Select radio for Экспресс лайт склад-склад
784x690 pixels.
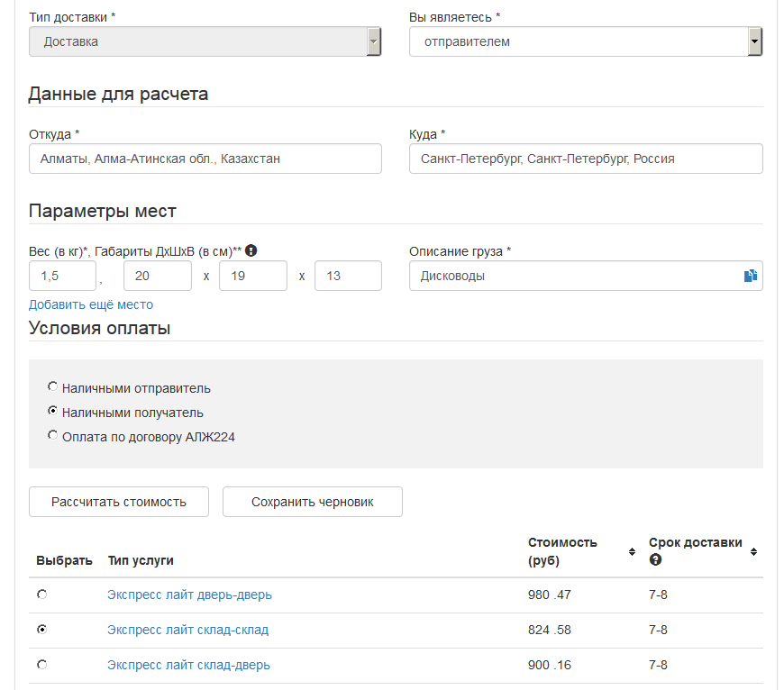pyautogui.click(x=41, y=630)
